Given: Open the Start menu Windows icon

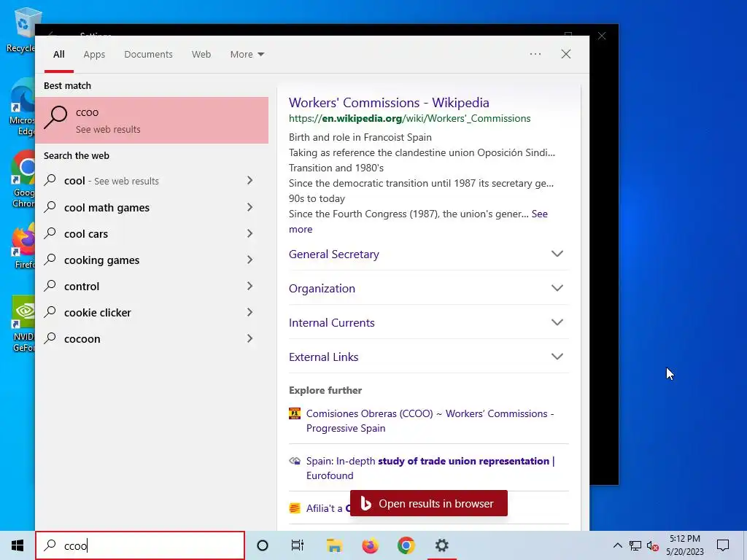Looking at the screenshot, I should [x=18, y=545].
